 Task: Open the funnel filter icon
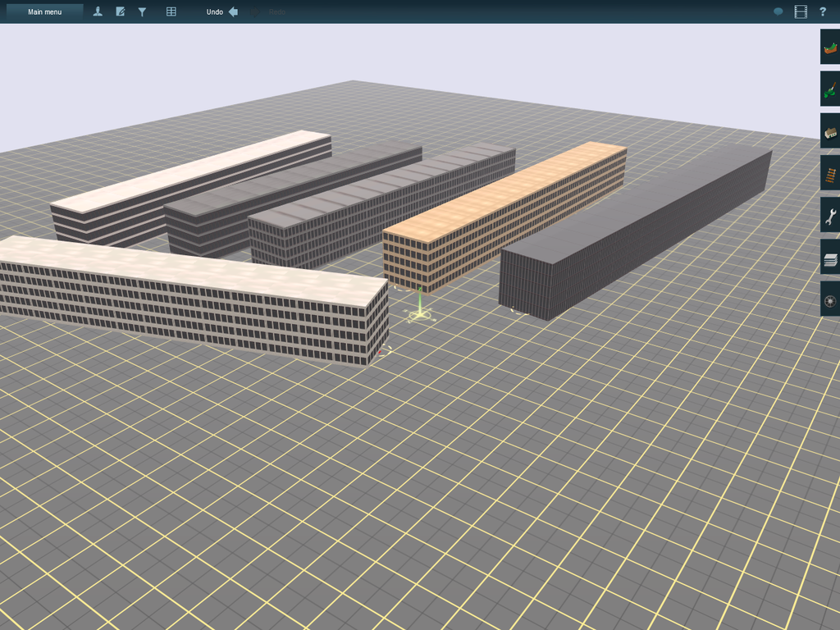point(142,11)
